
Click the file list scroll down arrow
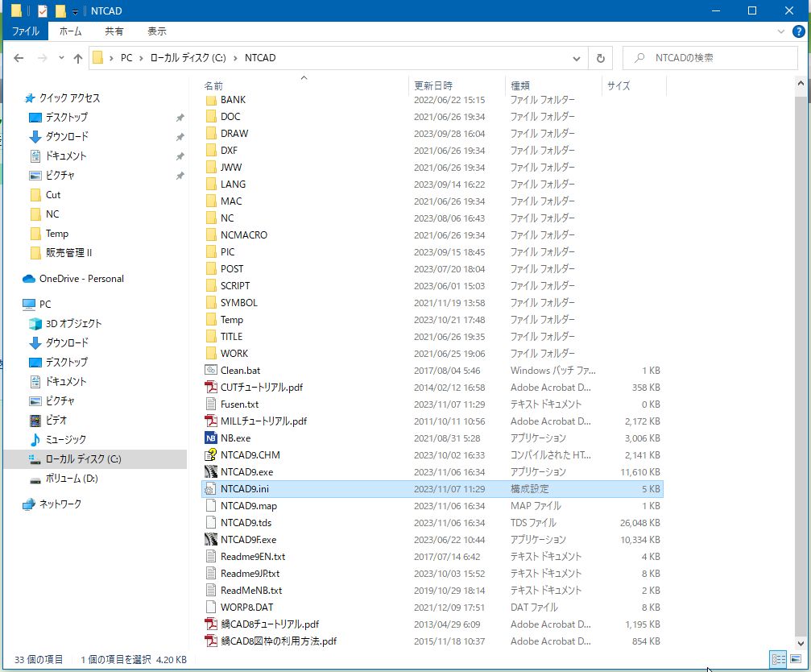coord(801,644)
